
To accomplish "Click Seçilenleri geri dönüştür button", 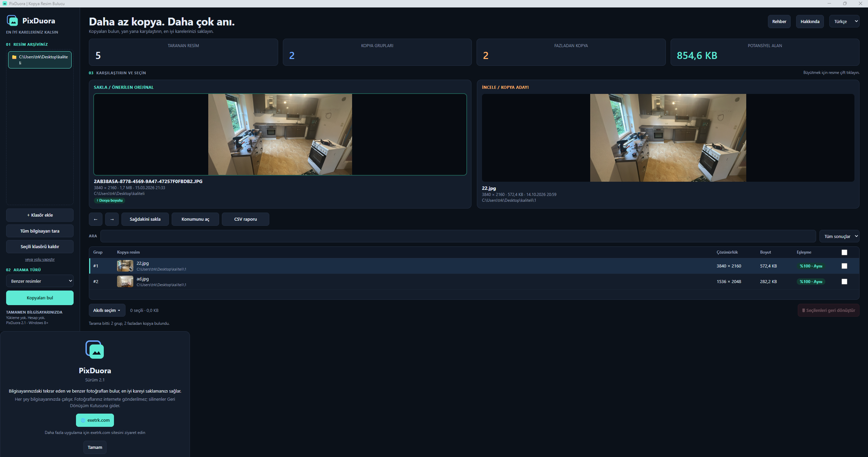I will coord(828,310).
